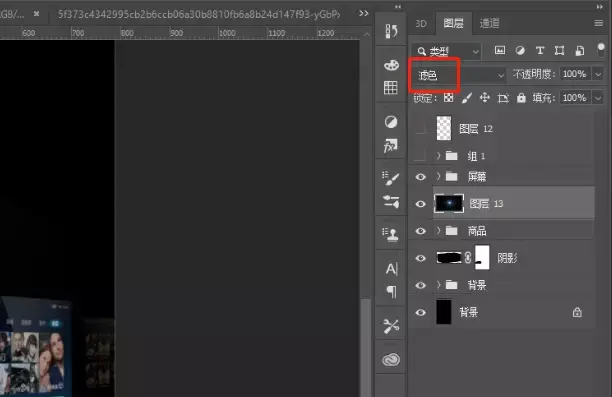
Task: Open the Styles fx panel icon
Action: [391, 146]
